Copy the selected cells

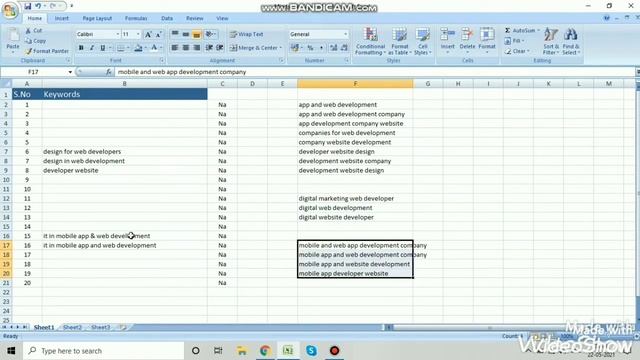coord(36,41)
